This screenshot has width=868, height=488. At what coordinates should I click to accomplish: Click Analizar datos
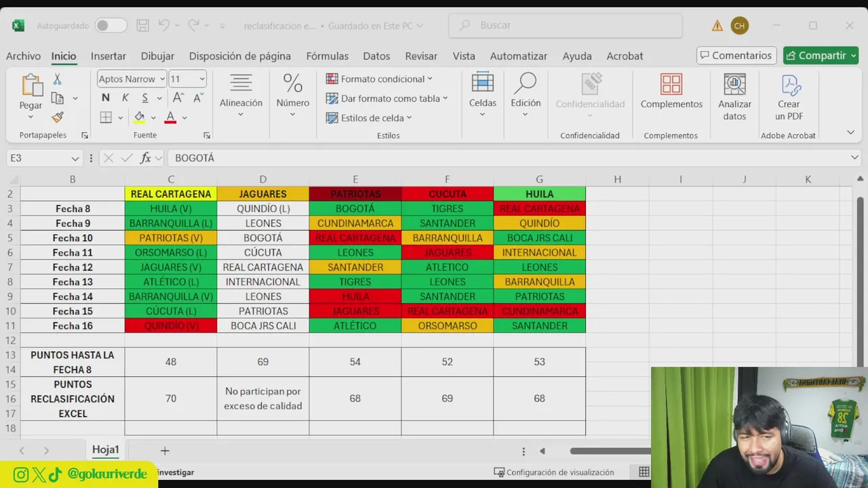pos(735,97)
